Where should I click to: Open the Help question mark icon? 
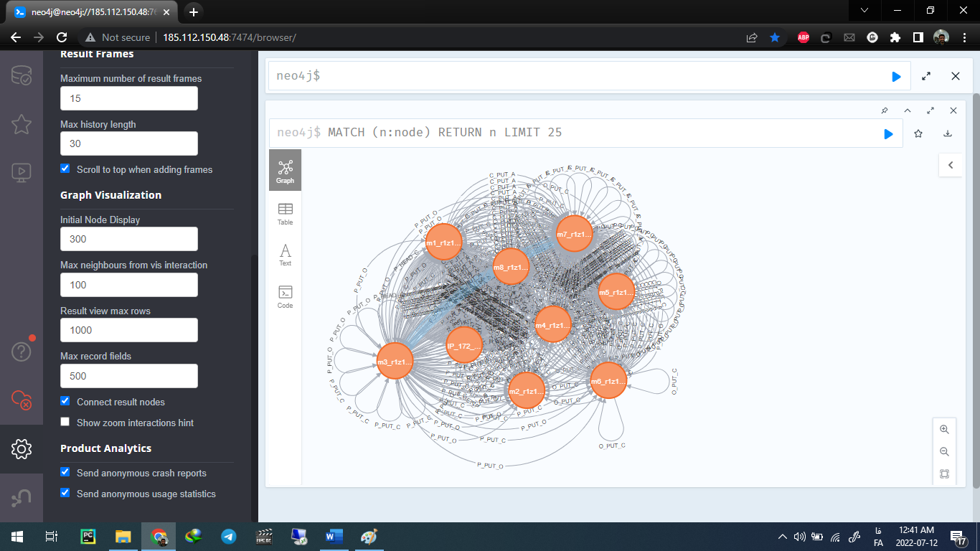22,352
